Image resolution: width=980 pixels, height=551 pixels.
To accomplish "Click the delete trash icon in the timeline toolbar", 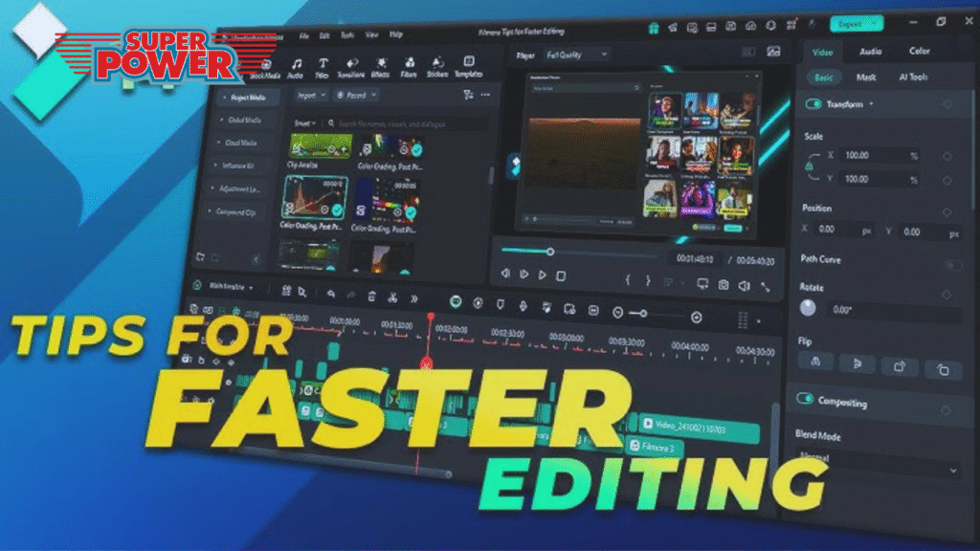I will [x=372, y=297].
